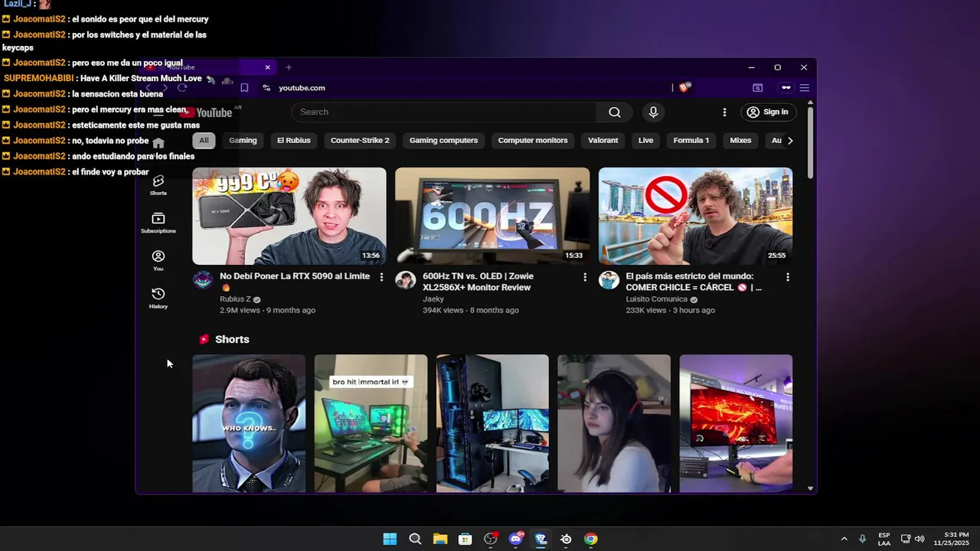Viewport: 980px width, 551px height.
Task: Click the Sign in button
Action: [767, 112]
